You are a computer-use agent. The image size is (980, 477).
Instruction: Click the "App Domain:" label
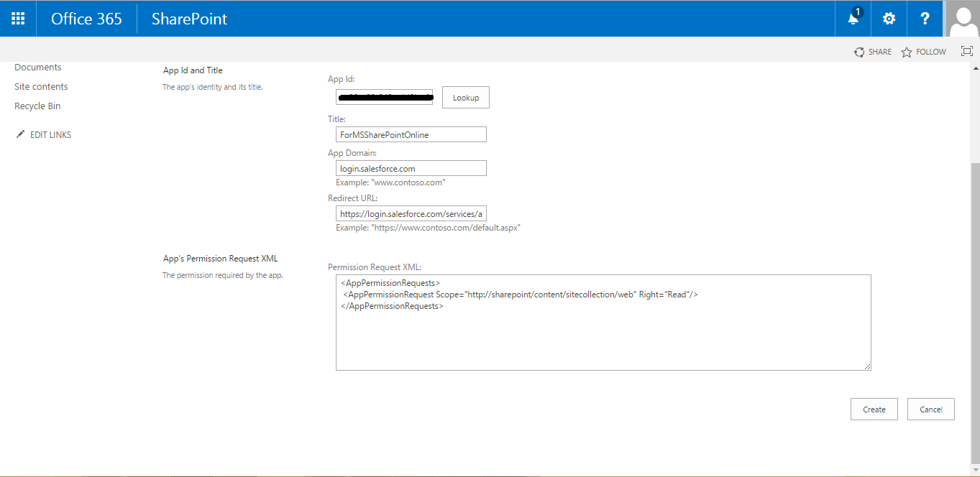pos(352,153)
